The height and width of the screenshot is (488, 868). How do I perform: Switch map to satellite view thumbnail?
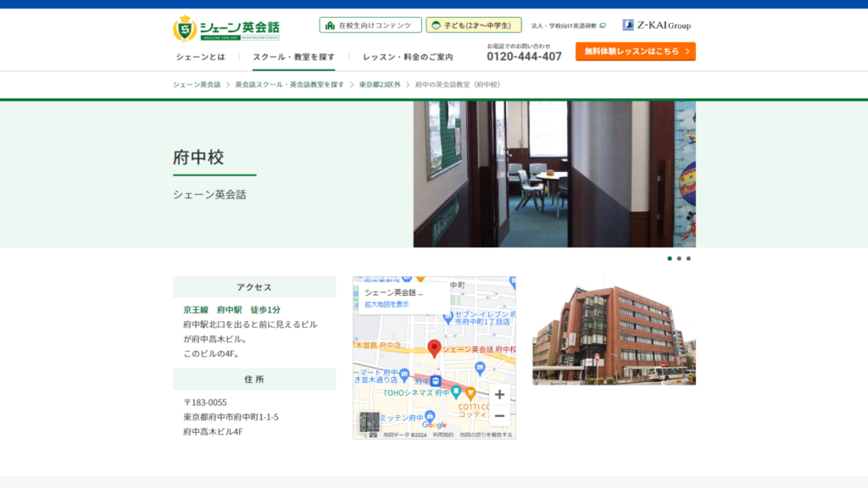click(370, 422)
